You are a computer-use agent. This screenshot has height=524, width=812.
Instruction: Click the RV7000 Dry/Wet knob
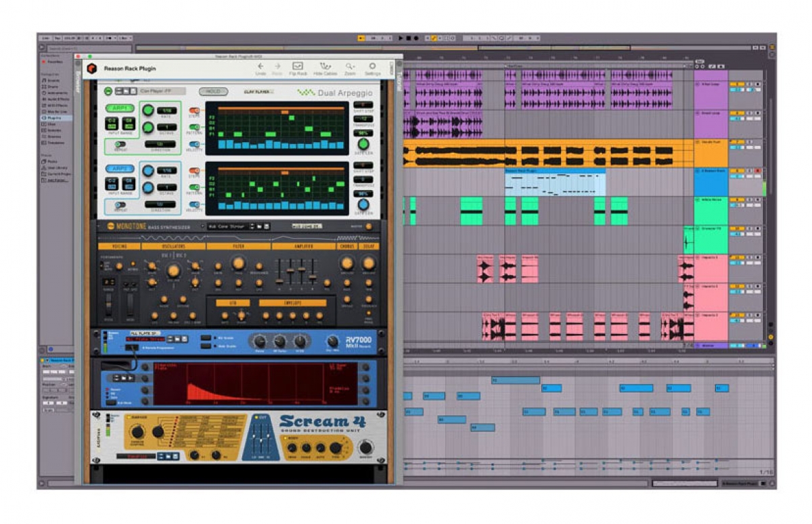click(x=333, y=341)
